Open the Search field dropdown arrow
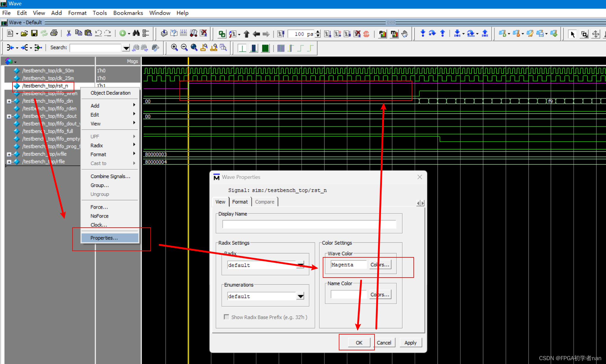 [126, 48]
